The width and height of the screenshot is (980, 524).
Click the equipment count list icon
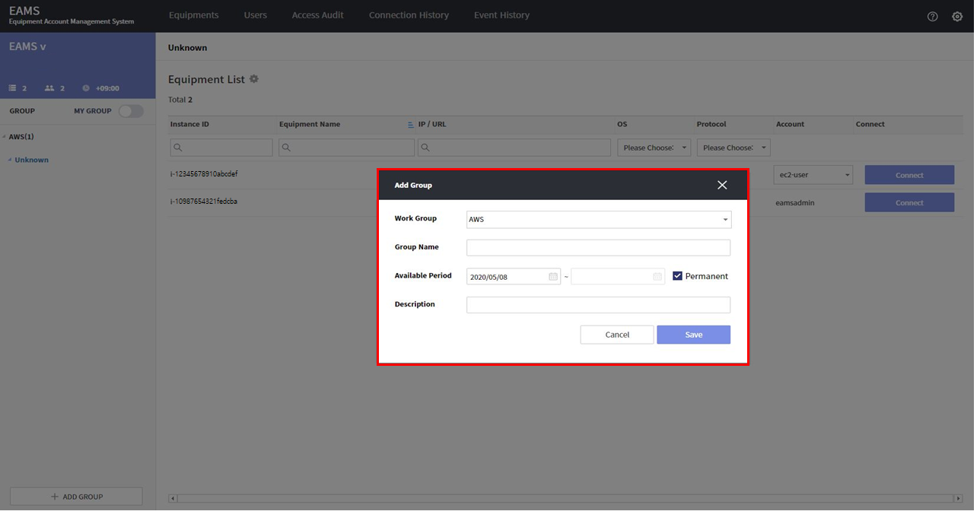13,88
